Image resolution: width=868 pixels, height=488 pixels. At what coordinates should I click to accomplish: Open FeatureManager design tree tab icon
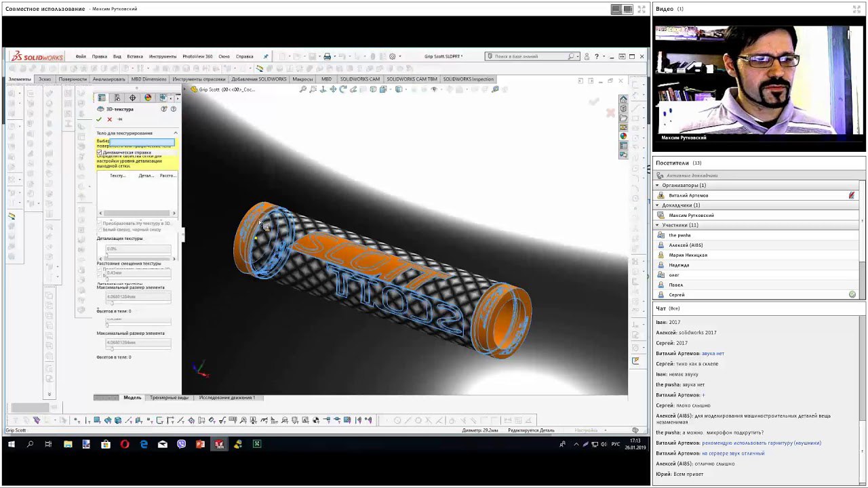102,98
